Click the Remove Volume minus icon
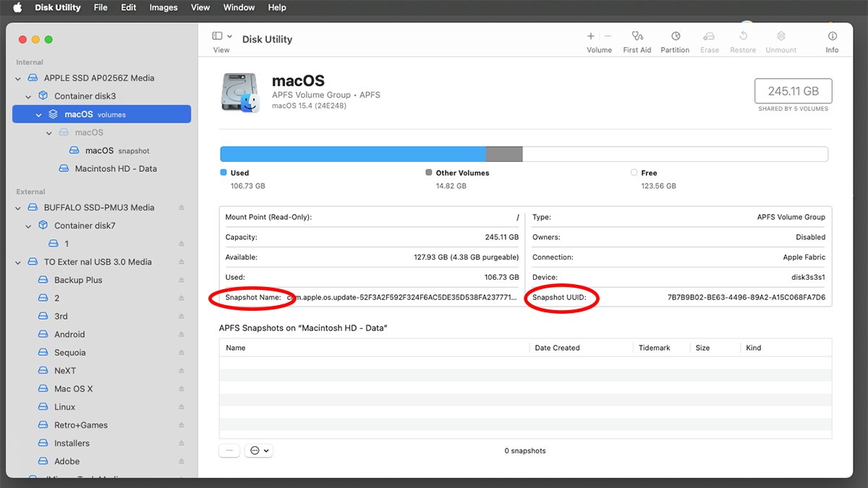 point(608,36)
